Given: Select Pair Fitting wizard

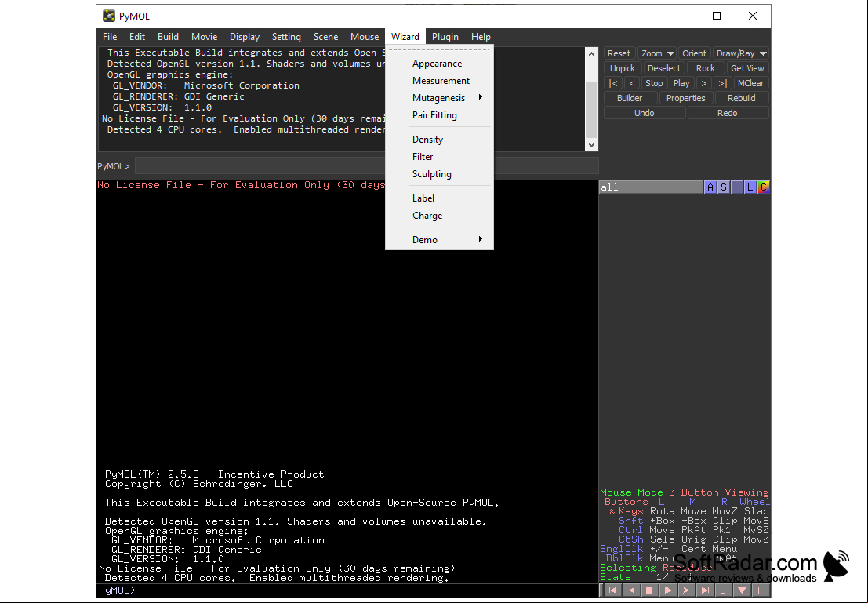Looking at the screenshot, I should click(x=439, y=115).
